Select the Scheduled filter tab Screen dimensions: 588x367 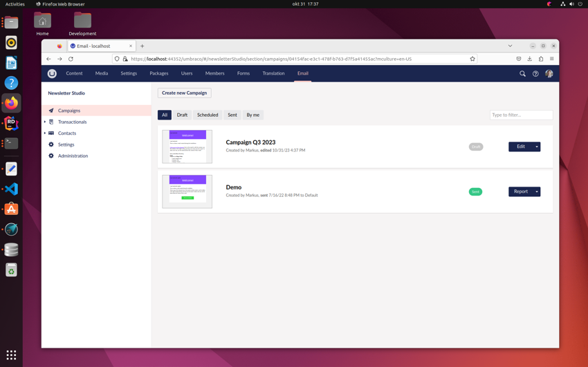tap(208, 115)
